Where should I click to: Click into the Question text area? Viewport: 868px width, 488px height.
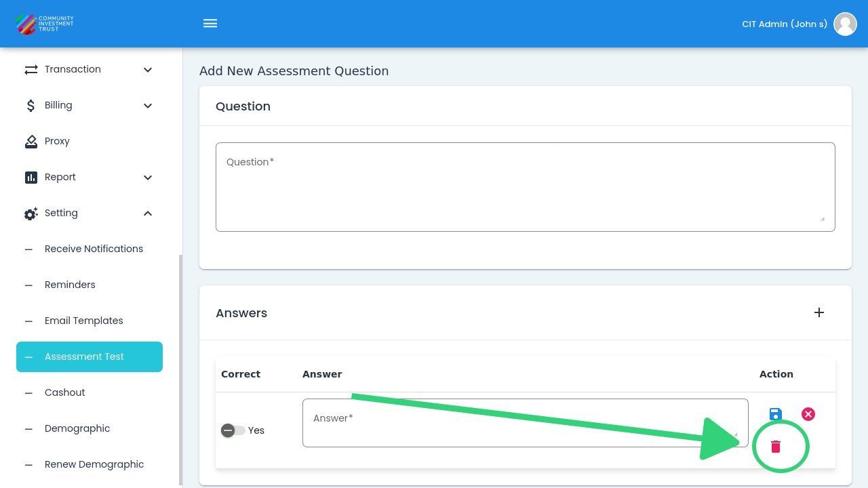click(525, 187)
